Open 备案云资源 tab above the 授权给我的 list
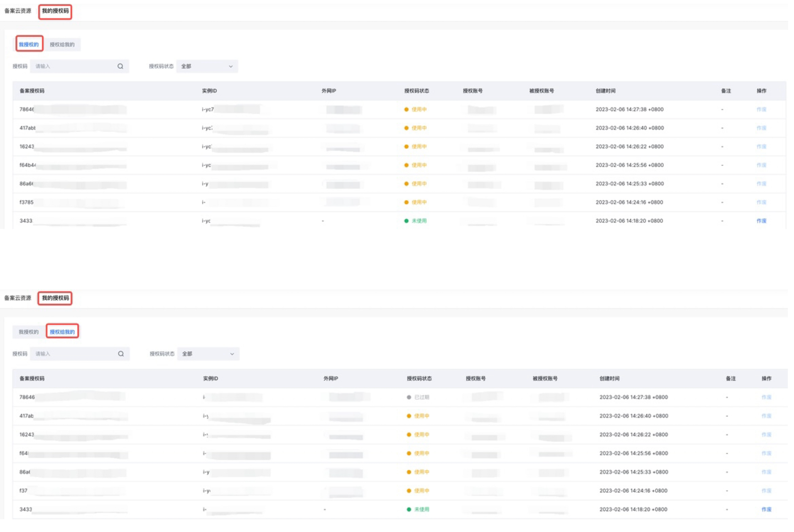The width and height of the screenshot is (794, 532). (17, 298)
